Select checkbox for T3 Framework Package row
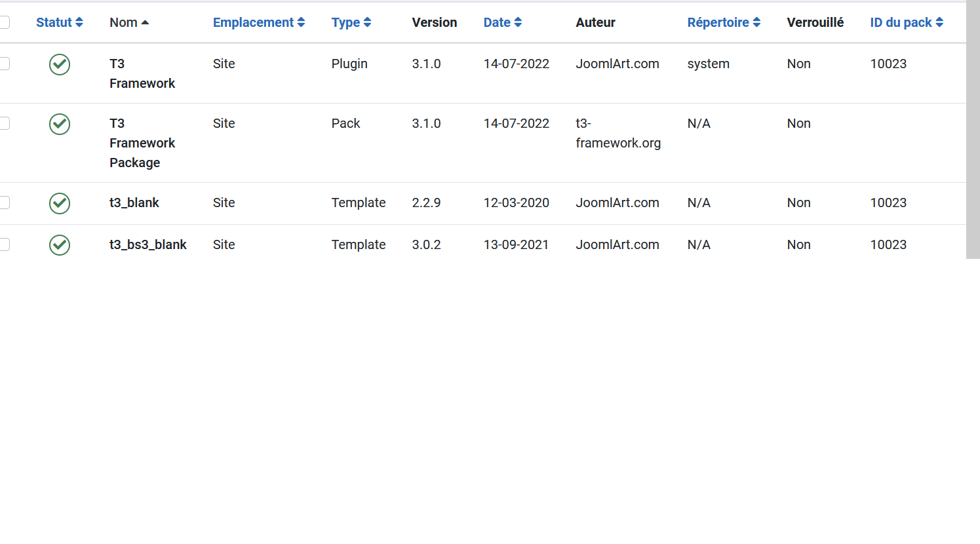 point(4,123)
